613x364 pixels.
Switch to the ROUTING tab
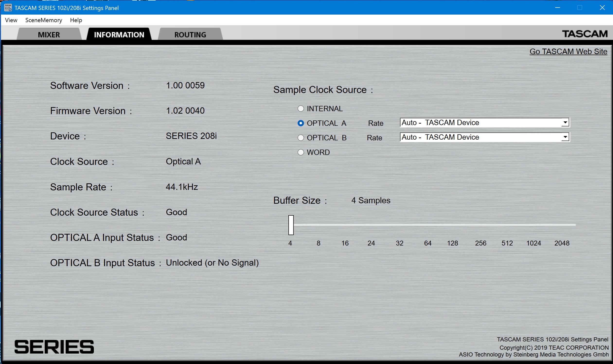pyautogui.click(x=190, y=34)
